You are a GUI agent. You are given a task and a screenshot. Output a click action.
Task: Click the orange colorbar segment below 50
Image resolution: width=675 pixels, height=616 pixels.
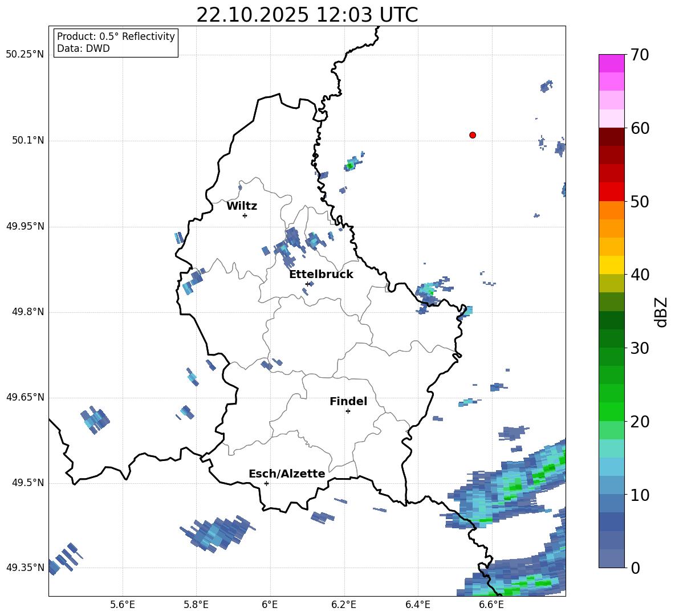[x=611, y=210]
